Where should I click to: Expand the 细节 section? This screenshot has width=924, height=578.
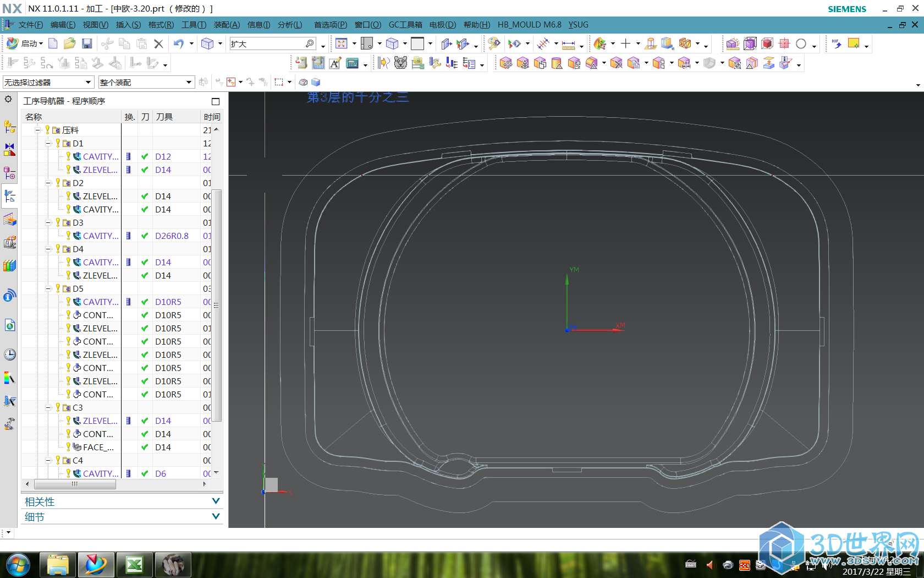[122, 517]
